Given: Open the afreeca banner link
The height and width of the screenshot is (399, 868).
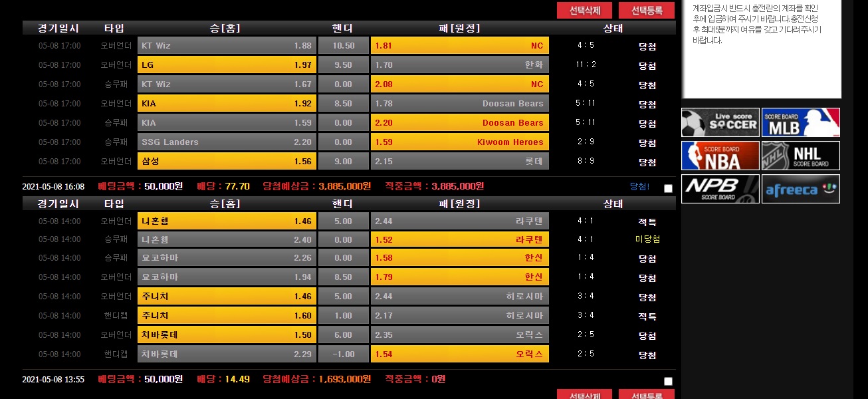Looking at the screenshot, I should click(x=800, y=189).
